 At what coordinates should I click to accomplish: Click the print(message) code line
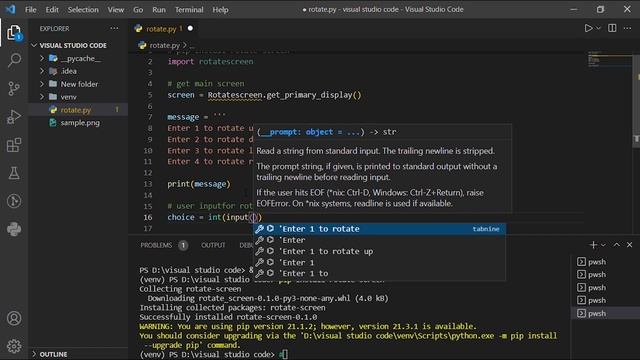[199, 184]
